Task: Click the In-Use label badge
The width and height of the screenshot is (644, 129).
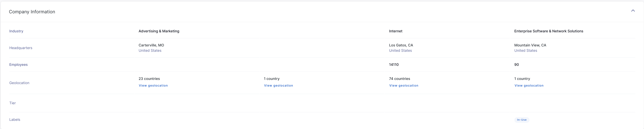Action: 521,120
